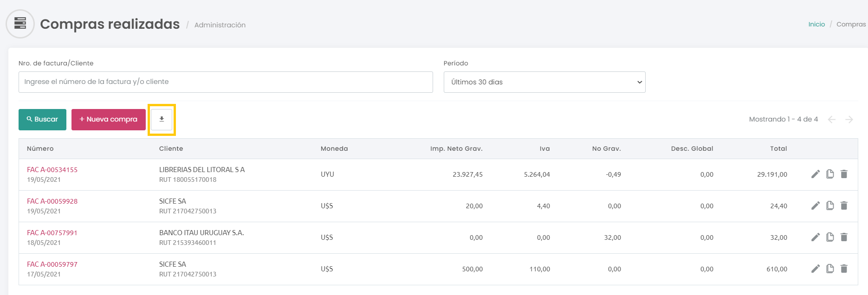The height and width of the screenshot is (295, 868).
Task: Focus the invoice number/client search field
Action: pos(226,82)
